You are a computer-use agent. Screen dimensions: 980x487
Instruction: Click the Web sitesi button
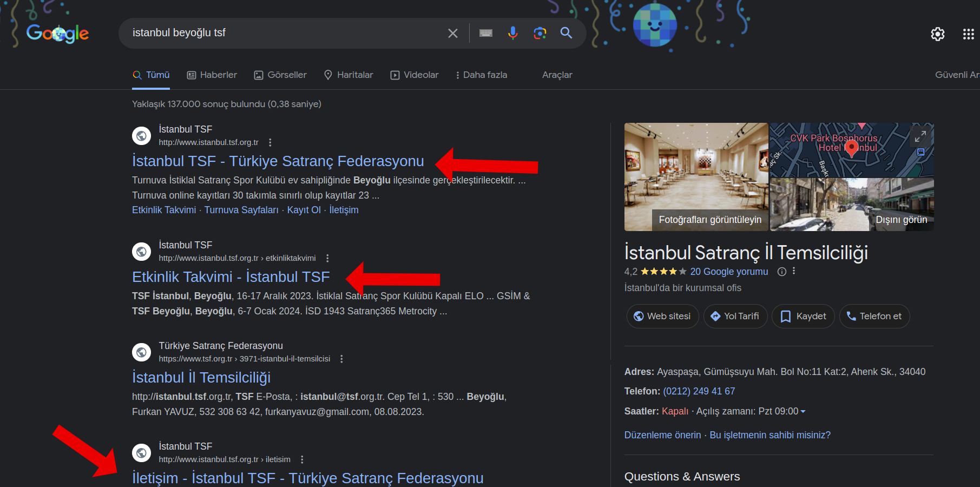point(662,316)
